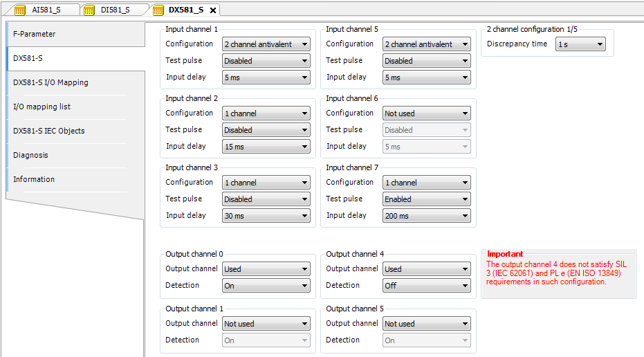Go to DX581-S IEC Objects page
The width and height of the screenshot is (644, 357).
[49, 131]
